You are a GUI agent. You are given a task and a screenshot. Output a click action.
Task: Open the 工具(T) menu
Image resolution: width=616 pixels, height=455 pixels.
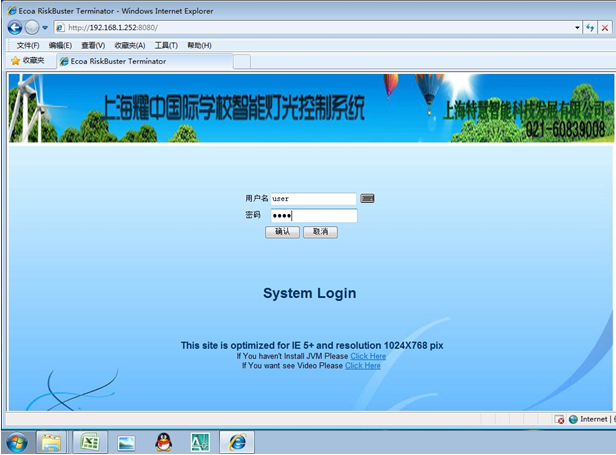pos(165,45)
